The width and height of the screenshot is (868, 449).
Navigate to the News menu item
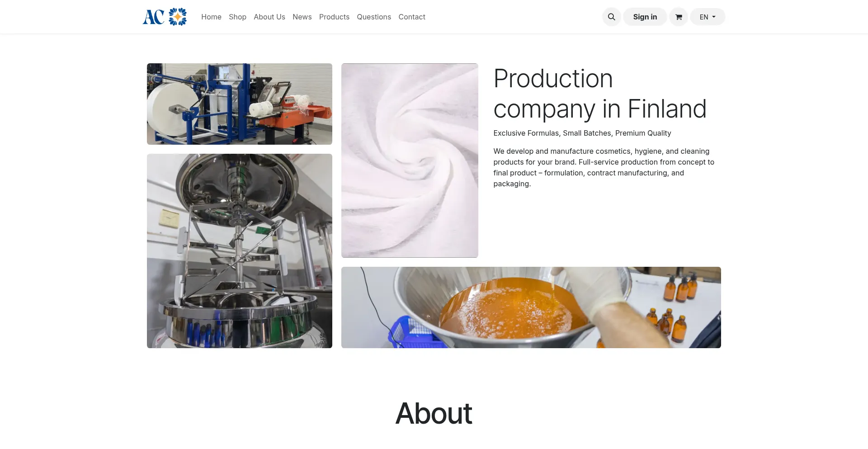[x=302, y=17]
